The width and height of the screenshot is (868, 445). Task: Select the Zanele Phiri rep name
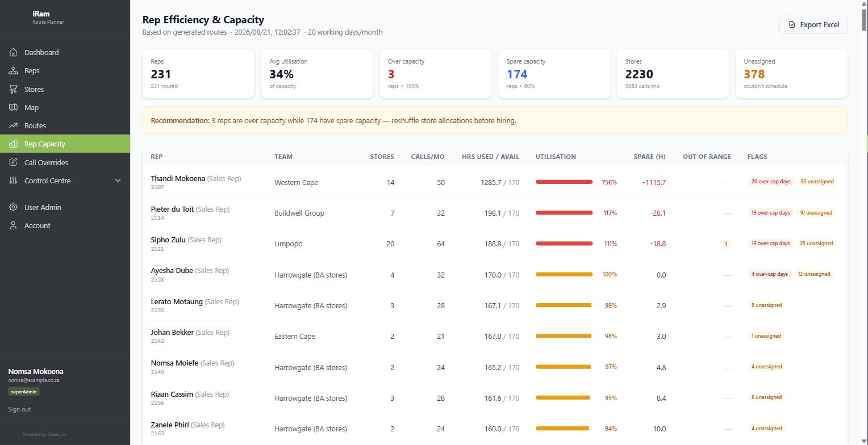click(x=170, y=425)
